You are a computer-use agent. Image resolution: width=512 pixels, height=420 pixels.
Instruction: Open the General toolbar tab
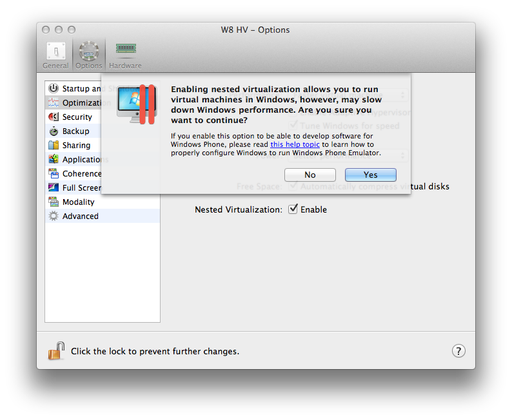pos(55,55)
